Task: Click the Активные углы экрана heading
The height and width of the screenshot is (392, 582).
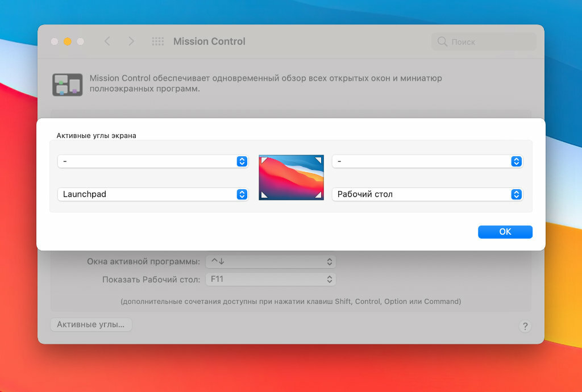Action: tap(97, 136)
